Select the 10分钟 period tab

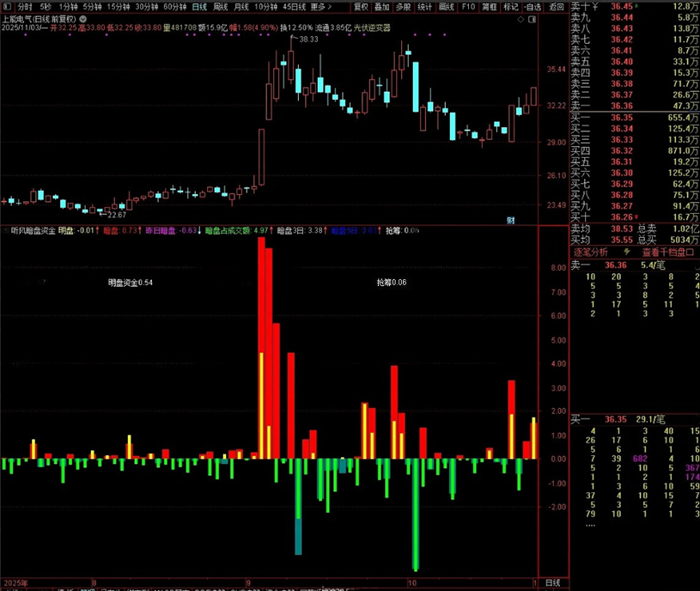266,7
